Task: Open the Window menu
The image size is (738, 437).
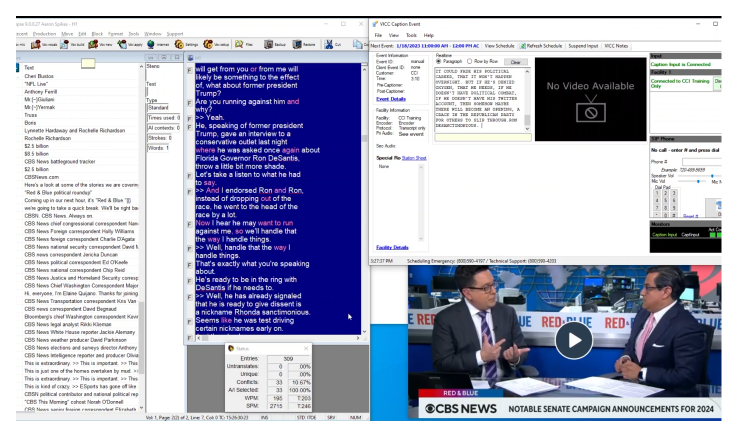Action: (152, 34)
